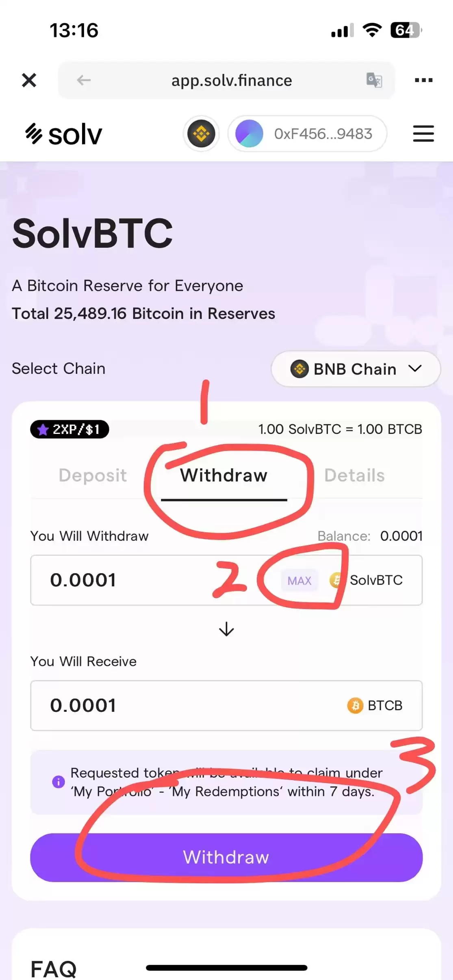
Task: Click the info icon next to redemption notice
Action: pos(58,782)
